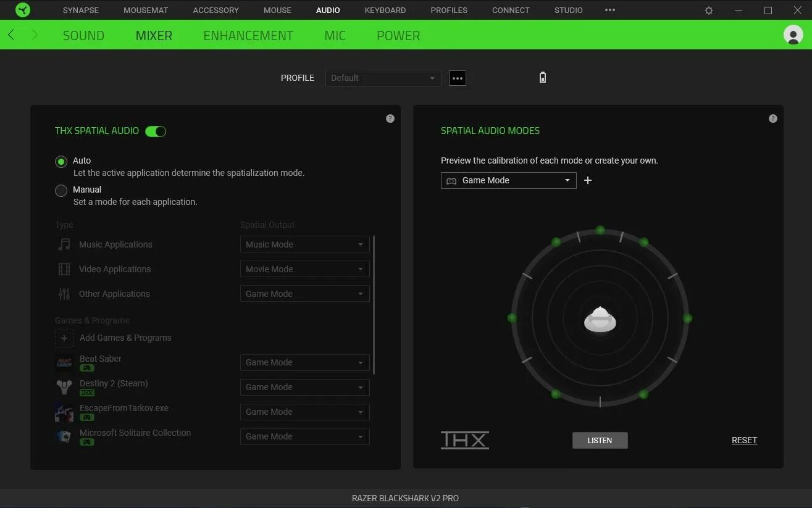Select the top right speaker dot
The width and height of the screenshot is (812, 508).
click(644, 242)
